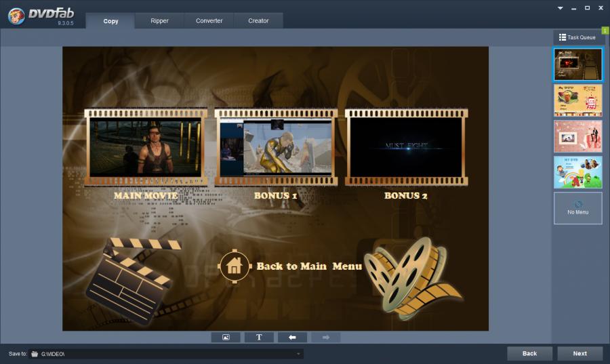Switch to the Ripper tab
Image resolution: width=610 pixels, height=364 pixels.
160,21
